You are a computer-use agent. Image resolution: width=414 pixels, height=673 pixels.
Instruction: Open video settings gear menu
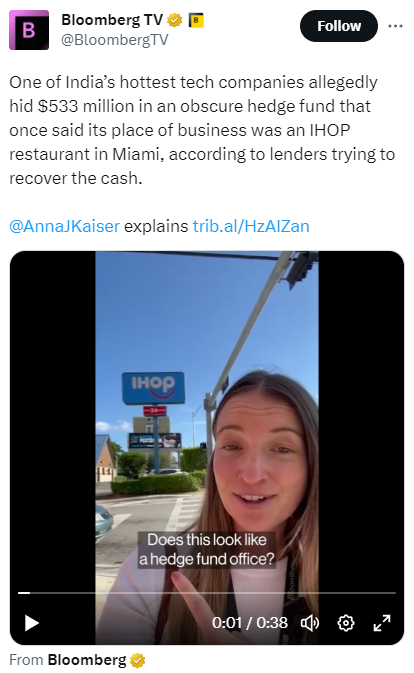pyautogui.click(x=346, y=623)
